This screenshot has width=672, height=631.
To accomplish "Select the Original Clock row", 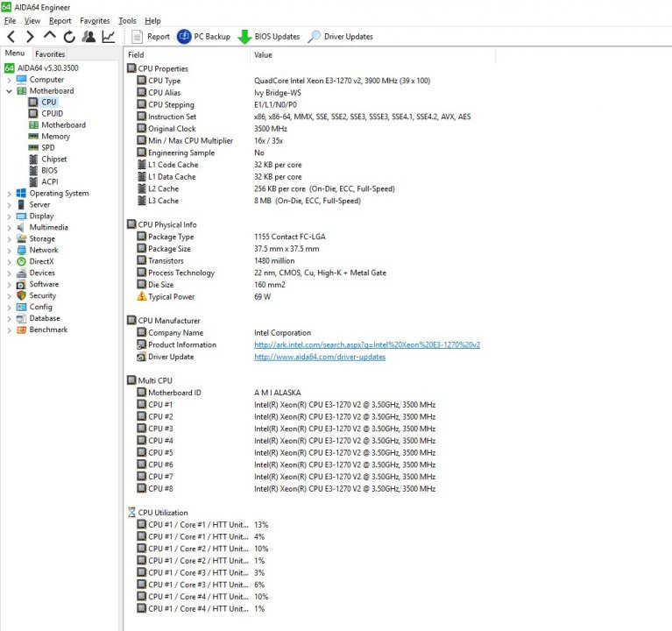I will click(x=212, y=129).
